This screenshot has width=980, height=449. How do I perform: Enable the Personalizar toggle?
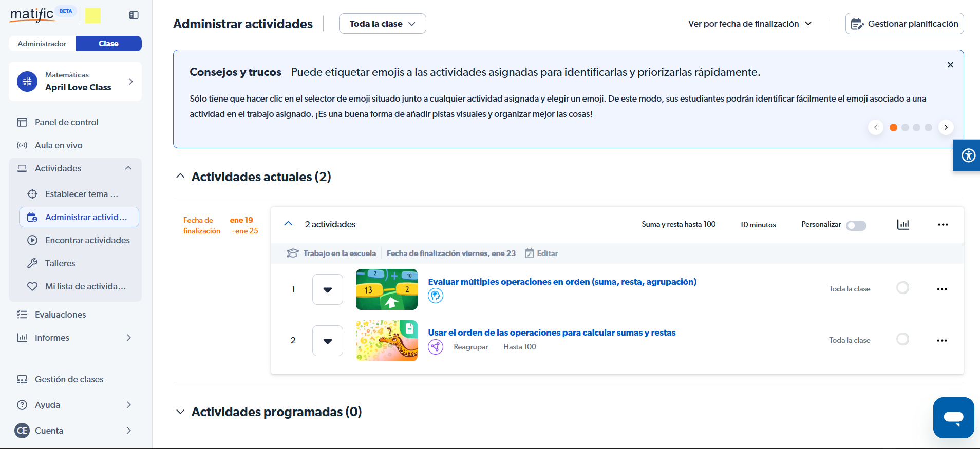856,226
